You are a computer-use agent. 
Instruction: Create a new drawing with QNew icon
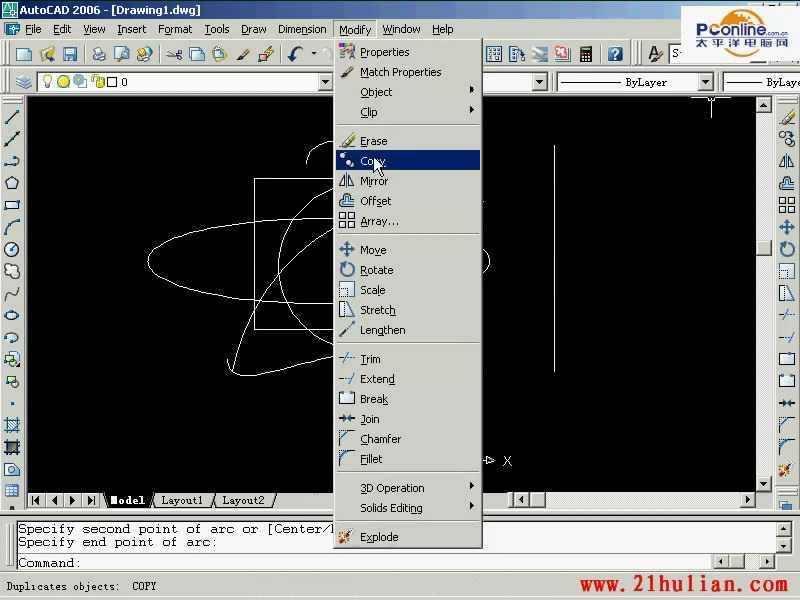[x=24, y=54]
